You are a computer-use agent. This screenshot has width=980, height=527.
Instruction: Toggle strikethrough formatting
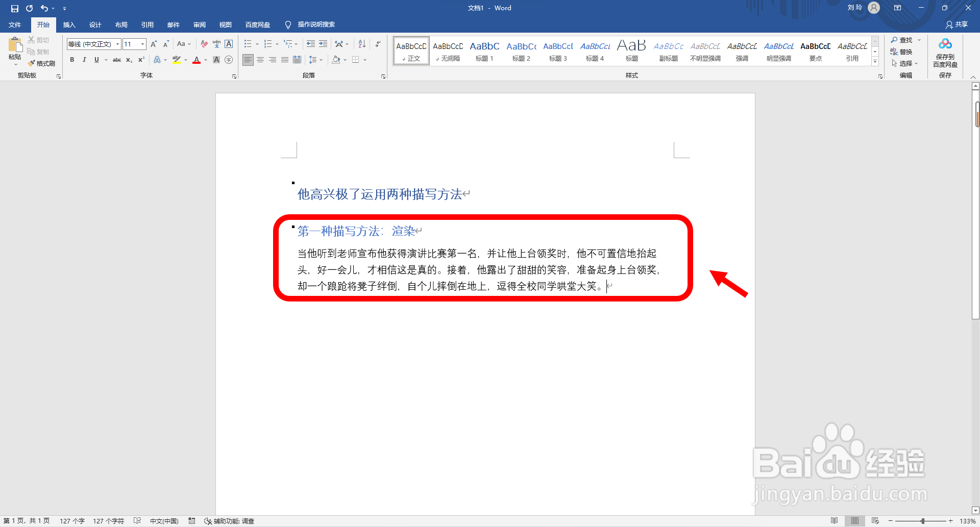point(117,60)
